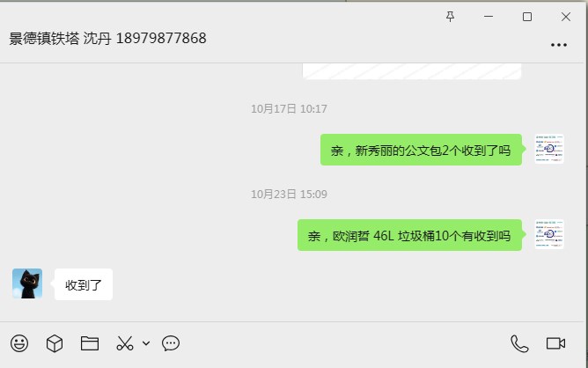Select the 欧润哲 46L 垃圾桶 message bubble

tap(409, 235)
